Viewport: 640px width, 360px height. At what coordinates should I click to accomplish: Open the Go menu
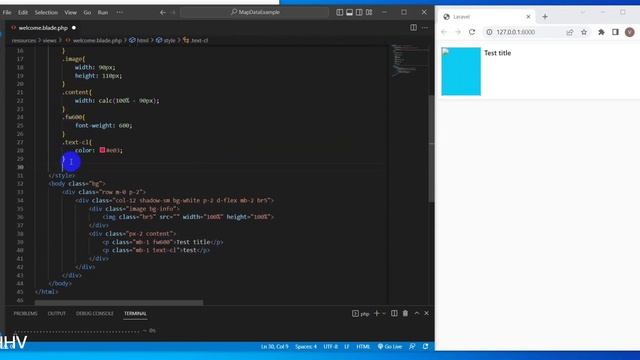click(x=87, y=12)
